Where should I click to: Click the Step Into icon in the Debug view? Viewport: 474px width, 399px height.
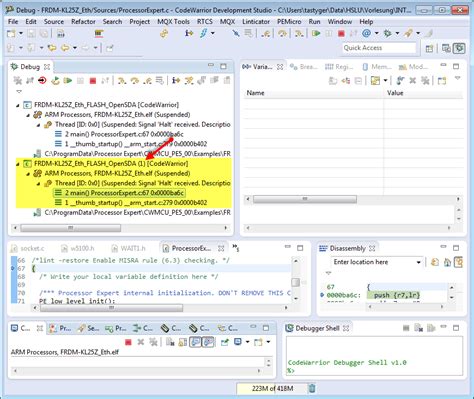pos(122,81)
